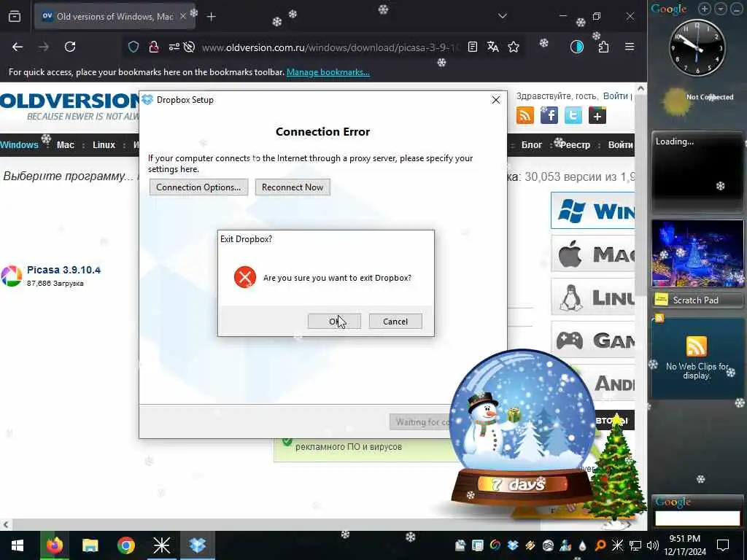
Task: Click the Выберите программу search field
Action: pos(69,176)
